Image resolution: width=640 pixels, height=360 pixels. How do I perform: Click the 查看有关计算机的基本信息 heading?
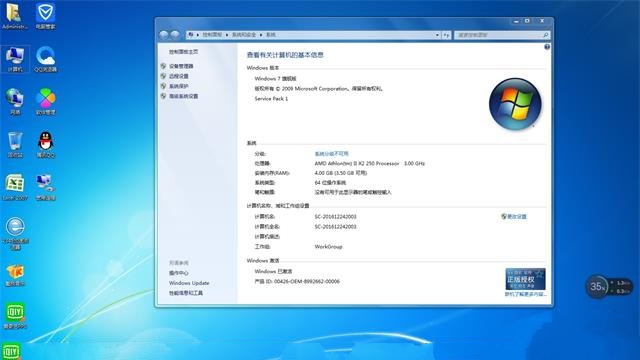pos(285,55)
